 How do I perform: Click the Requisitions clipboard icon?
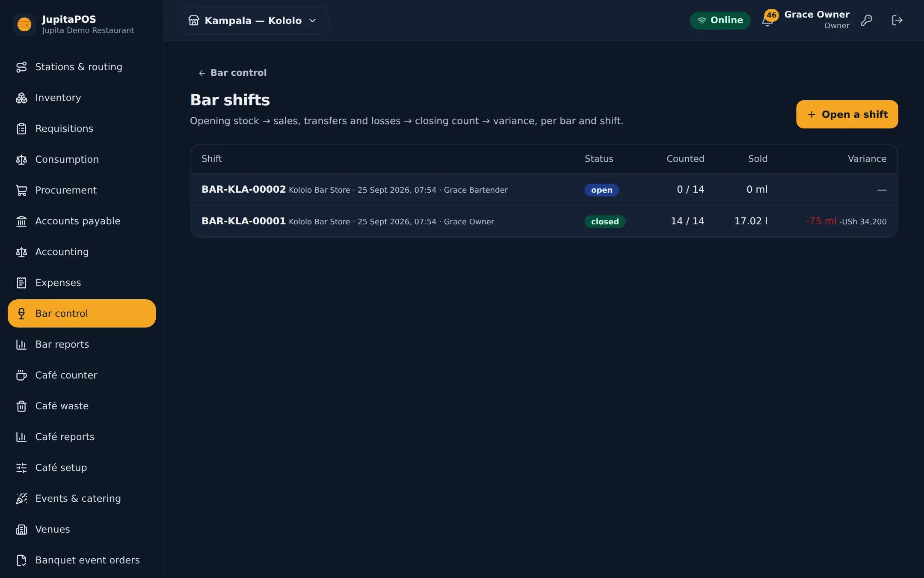point(21,128)
